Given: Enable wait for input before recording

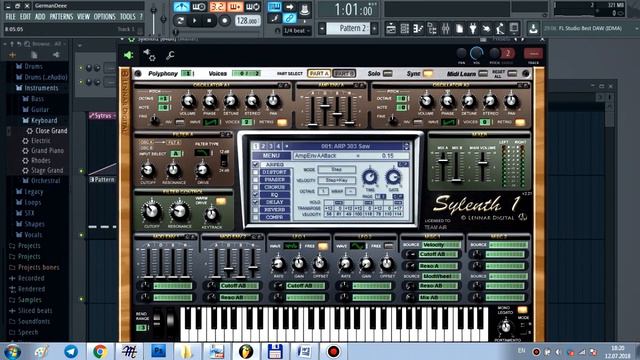Looking at the screenshot, I should 199,7.
